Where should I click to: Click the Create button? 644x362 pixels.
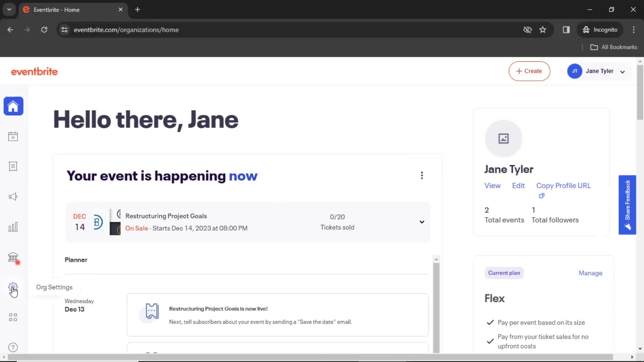pos(529,71)
